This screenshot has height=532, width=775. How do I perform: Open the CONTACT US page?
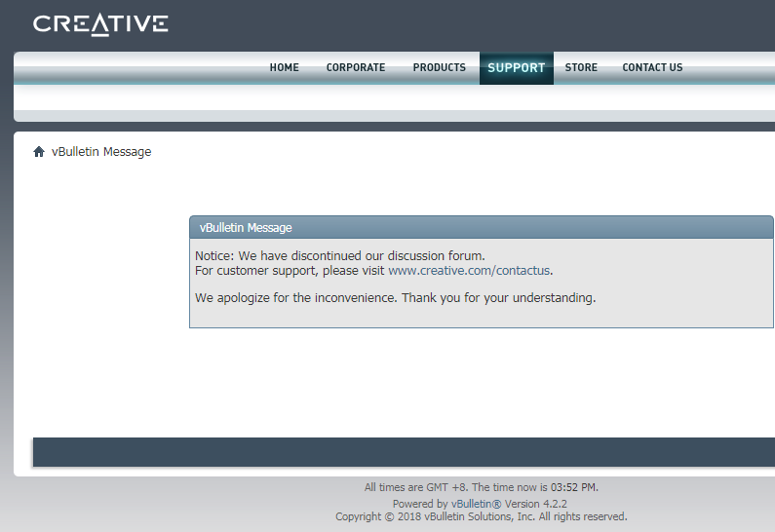coord(652,68)
